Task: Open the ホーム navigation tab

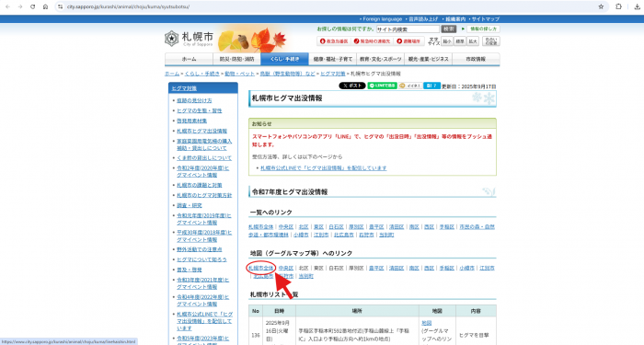Action: coord(189,59)
